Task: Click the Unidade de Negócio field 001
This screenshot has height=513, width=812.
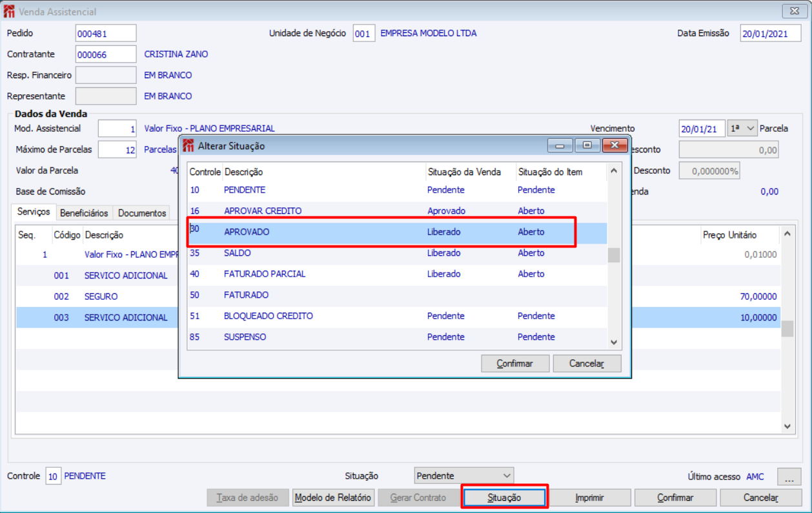Action: (363, 34)
